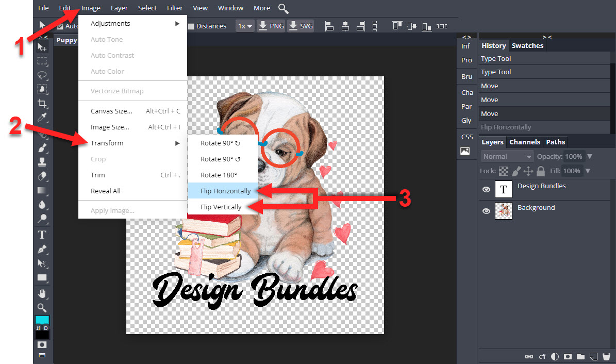Image resolution: width=616 pixels, height=364 pixels.
Task: Open the 1x export scale dropdown
Action: [245, 26]
